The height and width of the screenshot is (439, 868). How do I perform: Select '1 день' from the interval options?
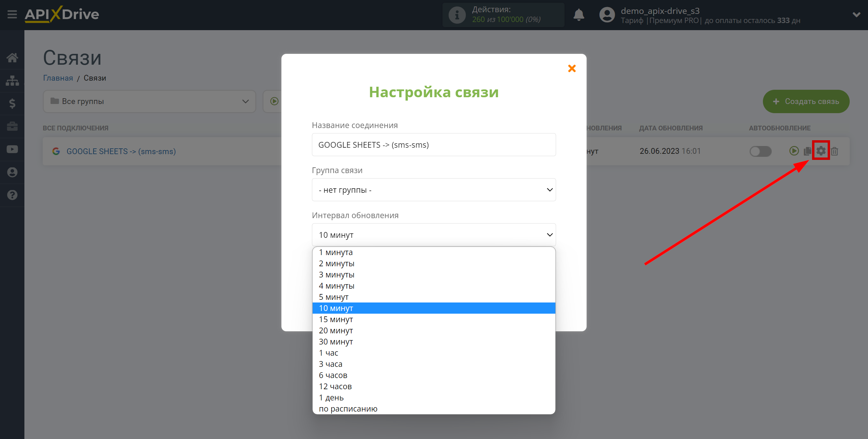332,398
